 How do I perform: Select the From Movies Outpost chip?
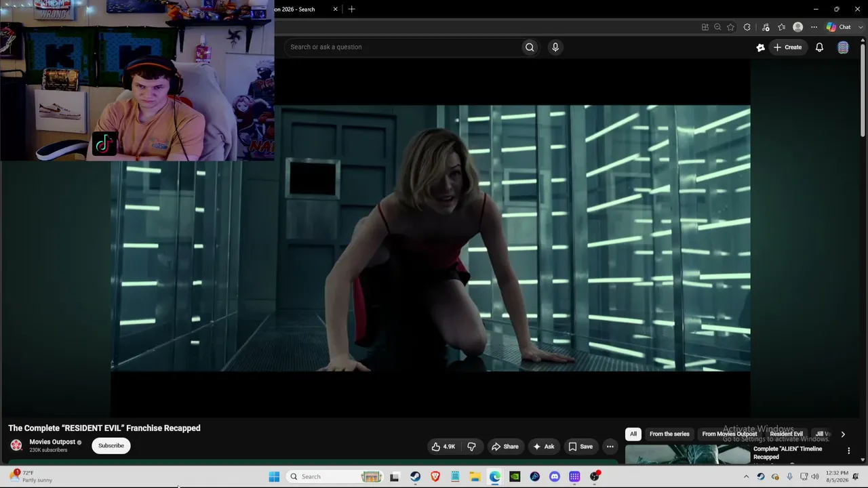(x=730, y=434)
